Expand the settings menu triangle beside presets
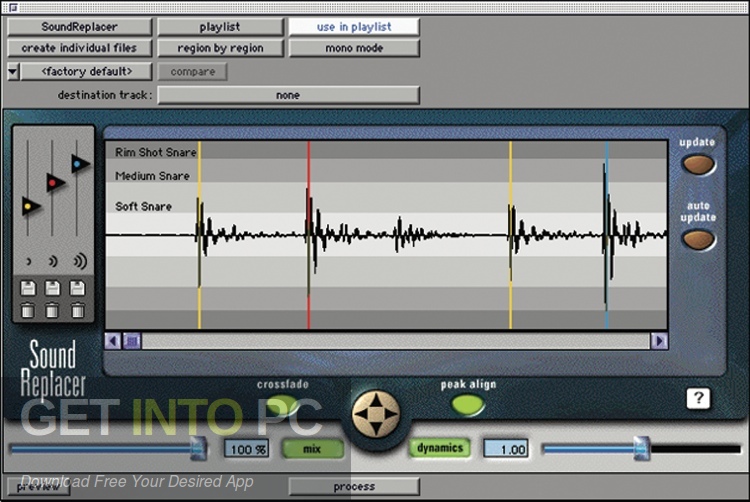This screenshot has height=502, width=750. point(12,72)
